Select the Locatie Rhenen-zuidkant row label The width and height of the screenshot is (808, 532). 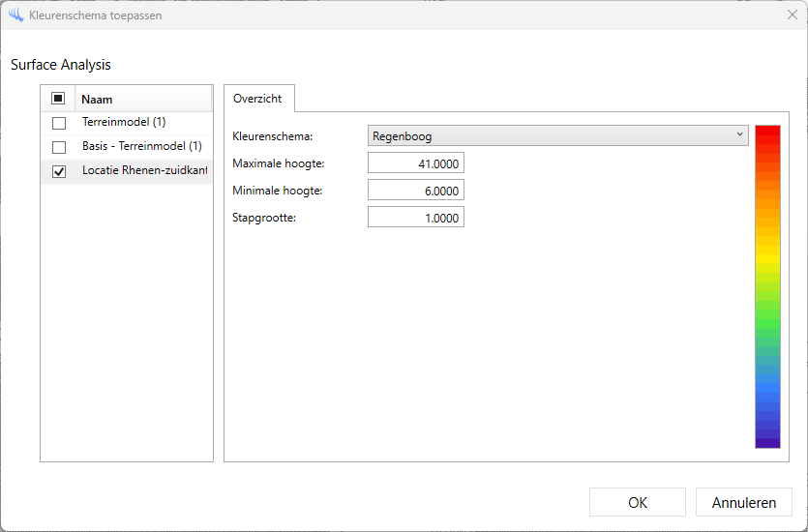(144, 171)
